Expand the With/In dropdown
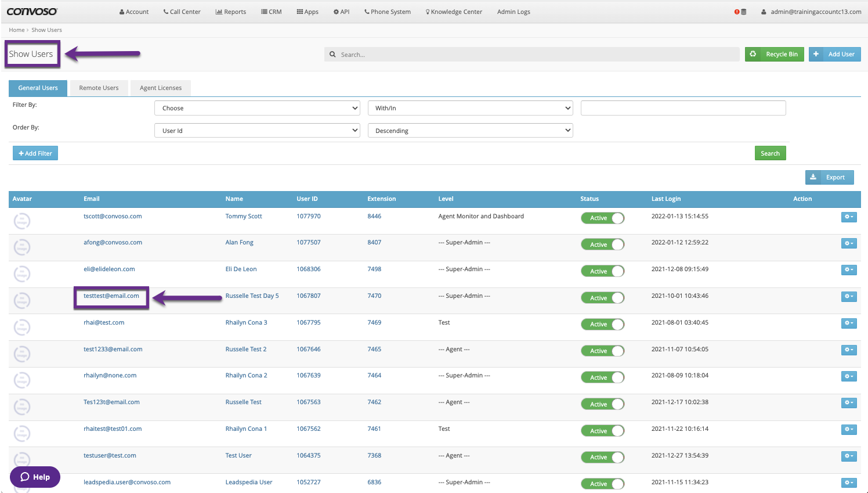Screen dimensions: 868x493 point(470,108)
